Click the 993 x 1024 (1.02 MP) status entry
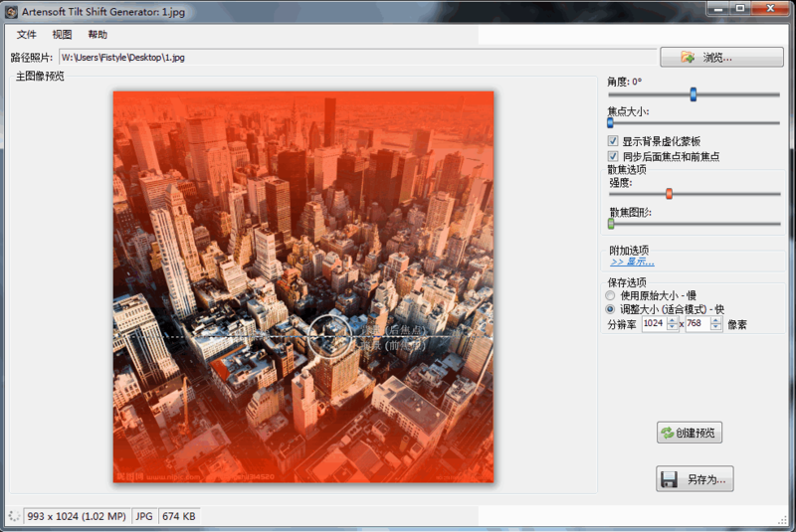 point(77,516)
